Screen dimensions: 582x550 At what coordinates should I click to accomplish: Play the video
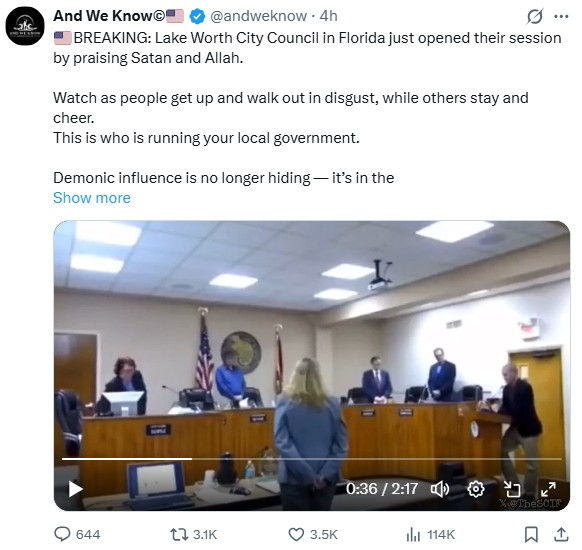[x=75, y=489]
